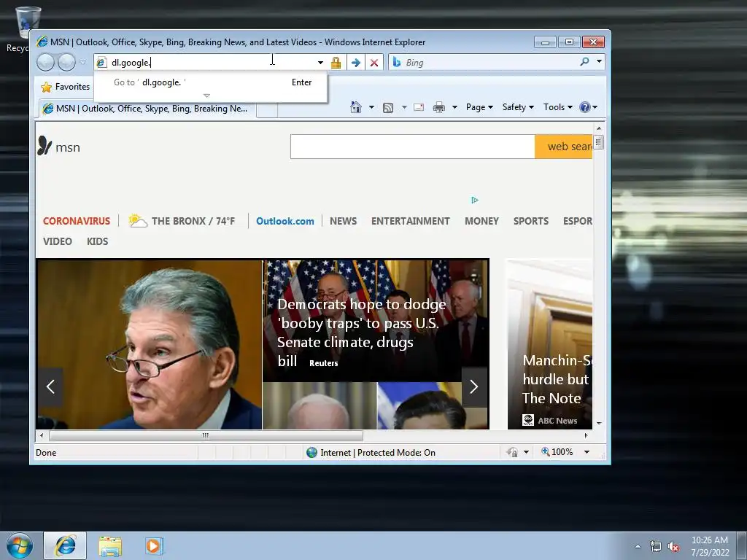Switch to the MSN tab
The image size is (747, 560).
pyautogui.click(x=147, y=109)
